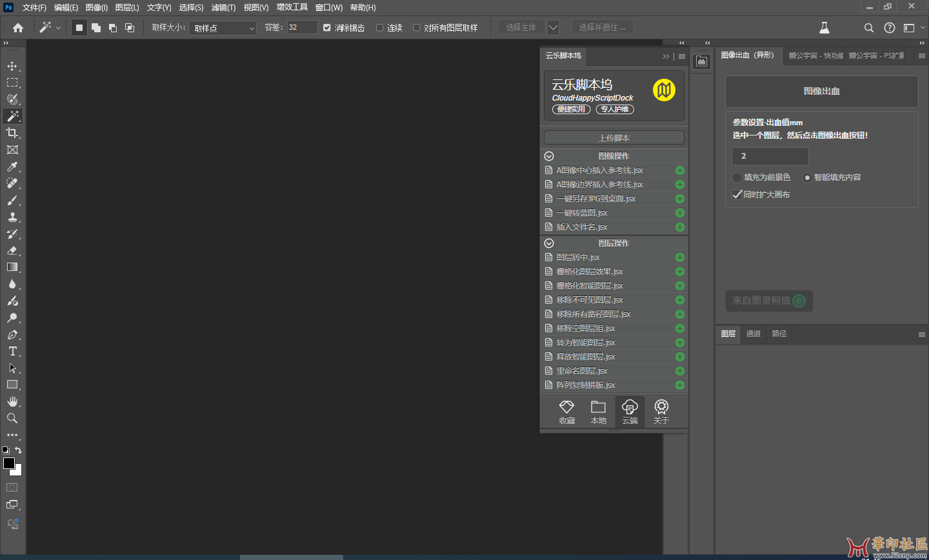Image resolution: width=929 pixels, height=560 pixels.
Task: Select the Crop tool
Action: pyautogui.click(x=12, y=133)
